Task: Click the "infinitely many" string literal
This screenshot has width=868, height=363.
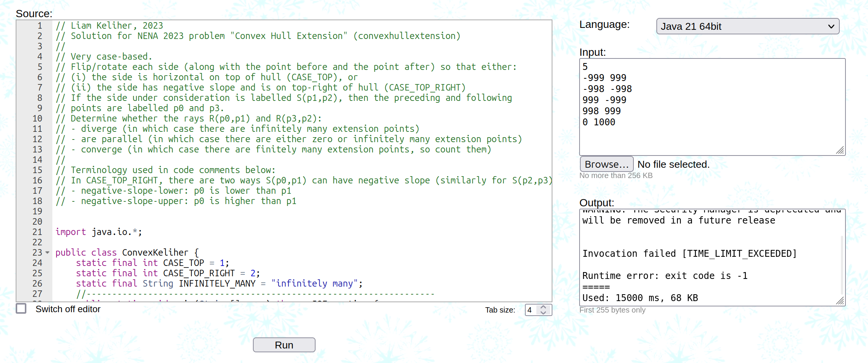Action: point(315,284)
